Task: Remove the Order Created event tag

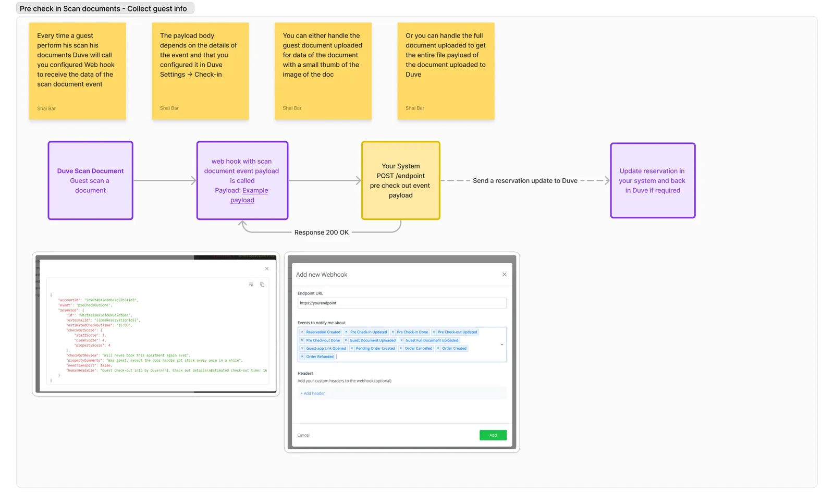Action: point(438,349)
